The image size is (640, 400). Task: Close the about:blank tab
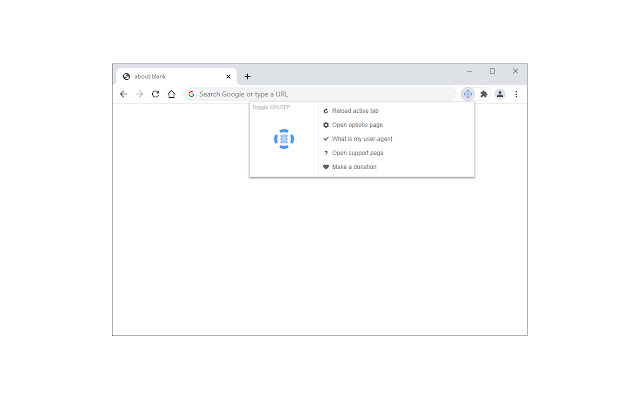pyautogui.click(x=228, y=76)
